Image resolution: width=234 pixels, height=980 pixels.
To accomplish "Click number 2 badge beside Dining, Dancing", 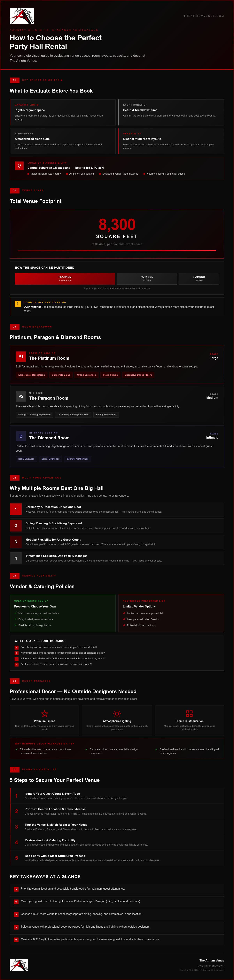I will coord(16,526).
